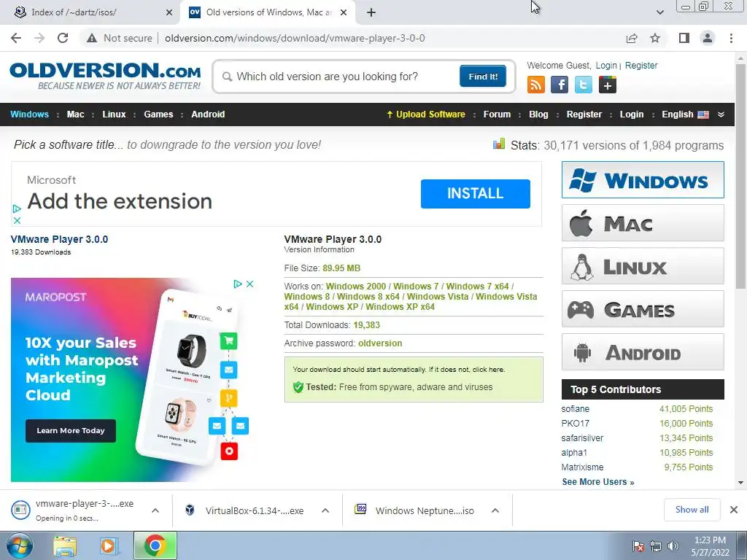Open Games in the navigation bar
This screenshot has width=747, height=560.
[158, 114]
